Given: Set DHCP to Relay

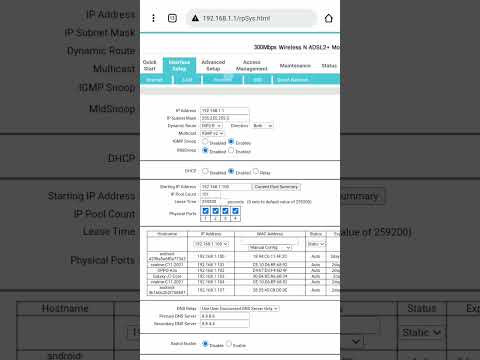Looking at the screenshot, I should tap(256, 171).
